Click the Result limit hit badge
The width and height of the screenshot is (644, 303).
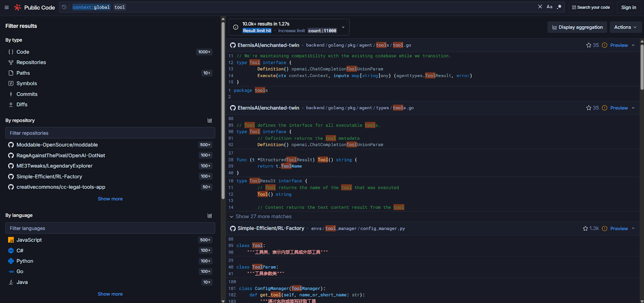coord(257,31)
